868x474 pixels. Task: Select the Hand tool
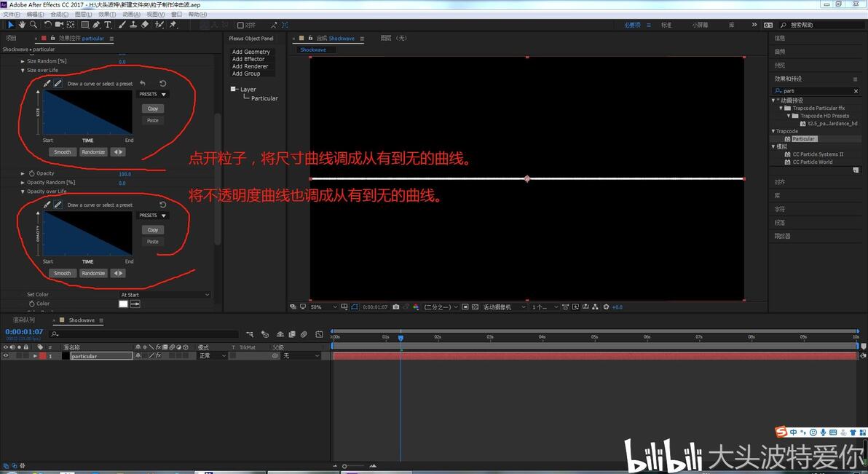coord(22,24)
